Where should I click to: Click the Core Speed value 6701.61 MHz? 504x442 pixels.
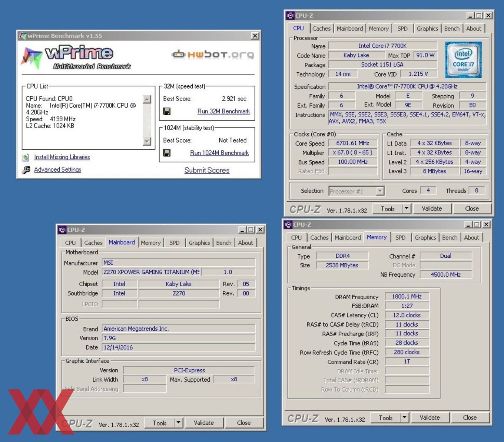(353, 143)
